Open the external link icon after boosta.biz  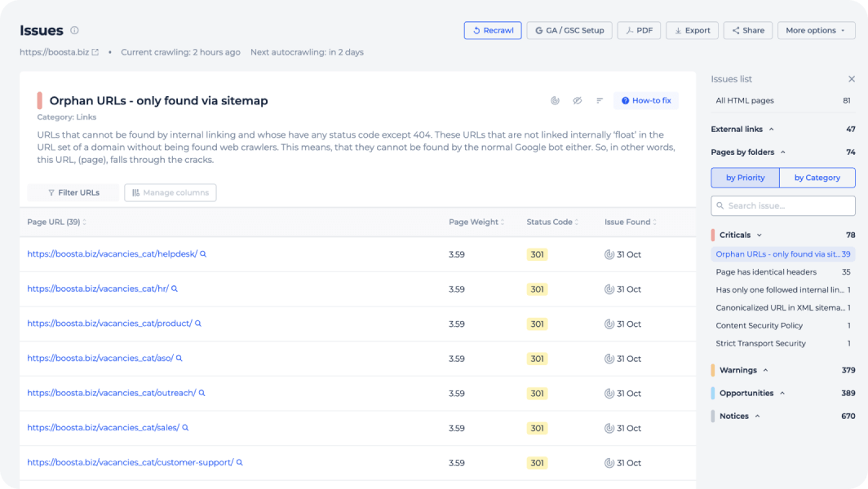tap(95, 52)
